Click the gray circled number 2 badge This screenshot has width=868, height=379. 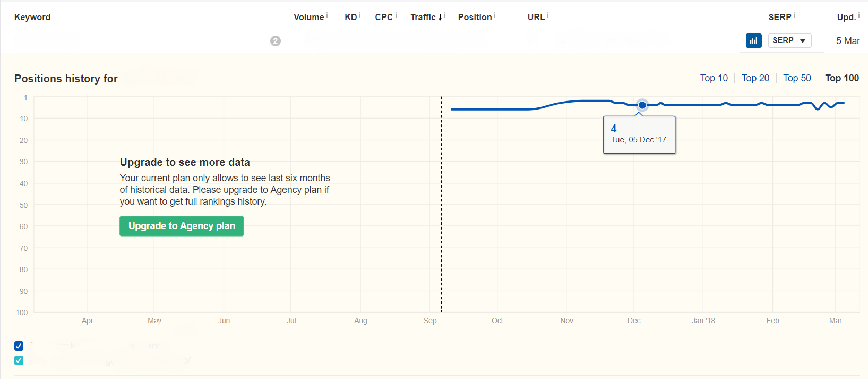(x=276, y=41)
